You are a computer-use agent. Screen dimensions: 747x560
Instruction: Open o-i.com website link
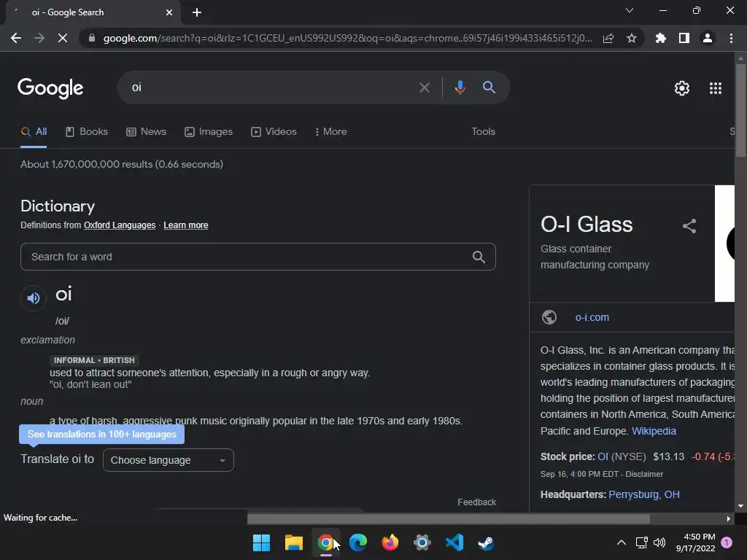pyautogui.click(x=592, y=318)
